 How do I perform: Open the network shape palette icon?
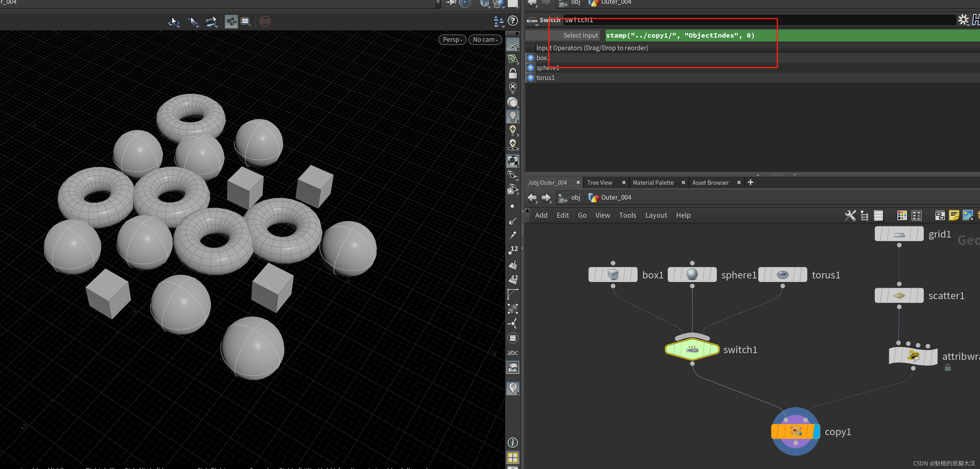click(x=917, y=215)
